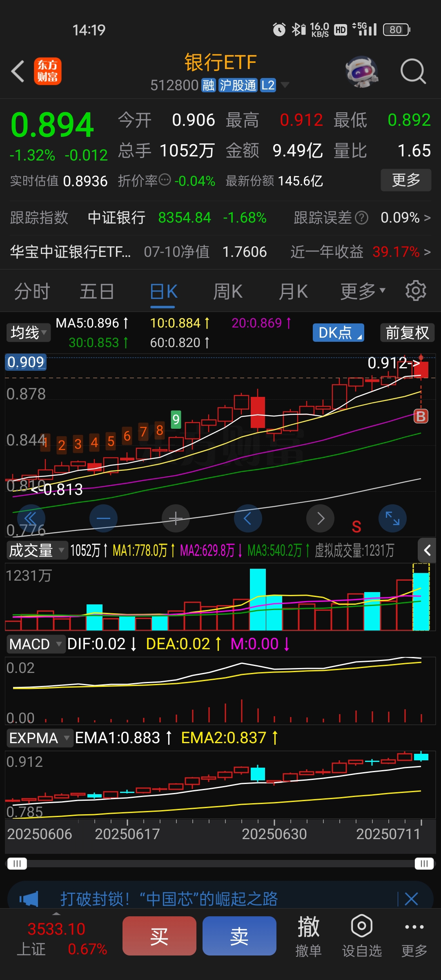441x980 pixels.
Task: Jump to earliest candles double-arrow button
Action: pos(31,519)
